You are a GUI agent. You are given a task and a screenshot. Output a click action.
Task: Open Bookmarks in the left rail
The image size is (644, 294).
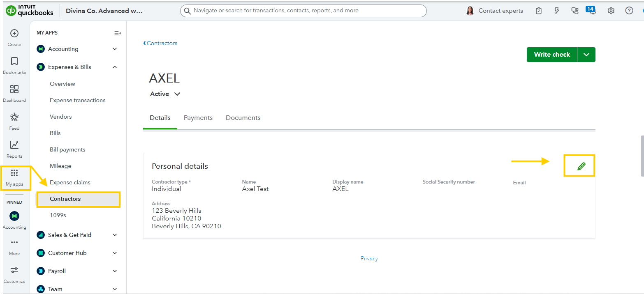pyautogui.click(x=14, y=62)
